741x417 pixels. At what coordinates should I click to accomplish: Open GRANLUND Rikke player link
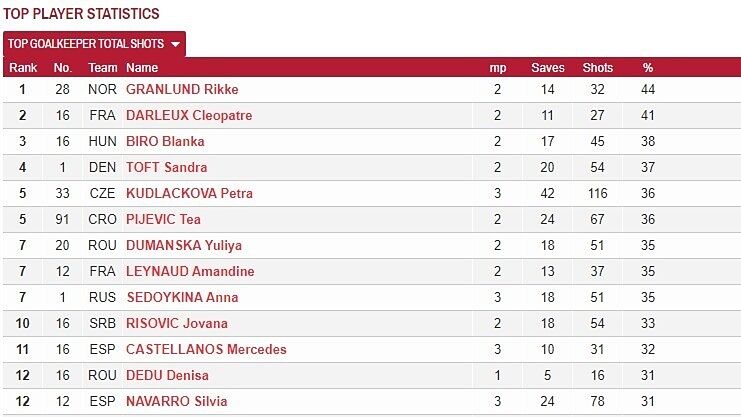tap(182, 89)
